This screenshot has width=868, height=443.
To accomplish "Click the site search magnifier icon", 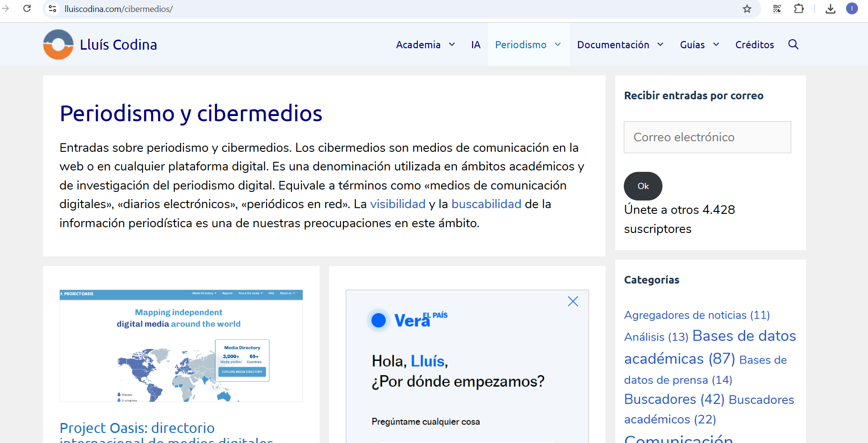I will tap(793, 44).
